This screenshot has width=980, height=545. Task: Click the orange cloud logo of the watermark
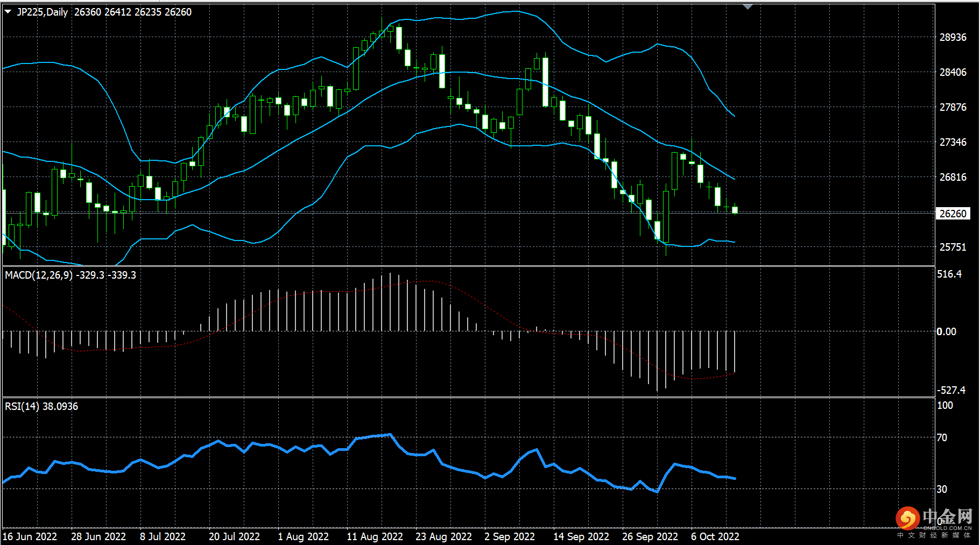pos(907,518)
